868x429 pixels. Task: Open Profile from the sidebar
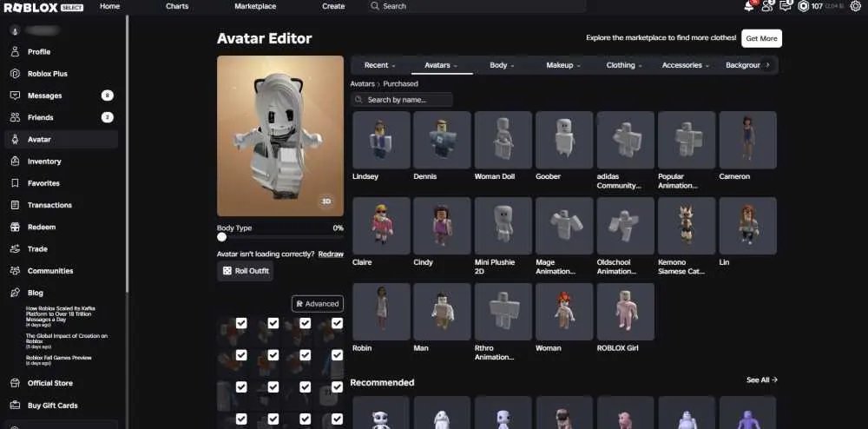tap(61, 52)
